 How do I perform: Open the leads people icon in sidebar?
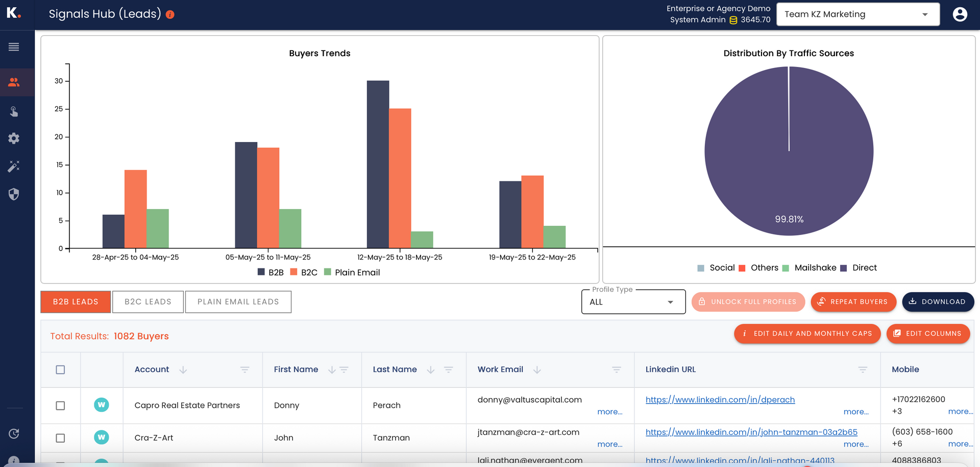[14, 82]
